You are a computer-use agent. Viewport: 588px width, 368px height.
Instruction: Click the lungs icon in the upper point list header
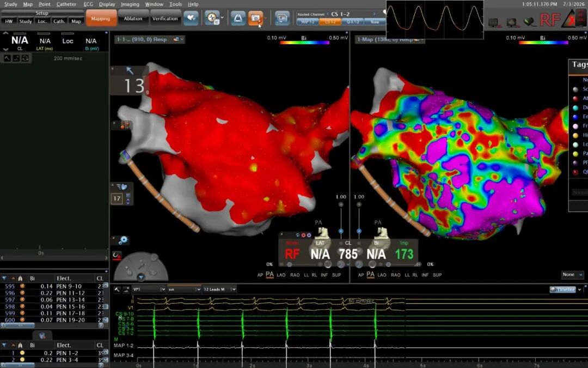pos(20,278)
